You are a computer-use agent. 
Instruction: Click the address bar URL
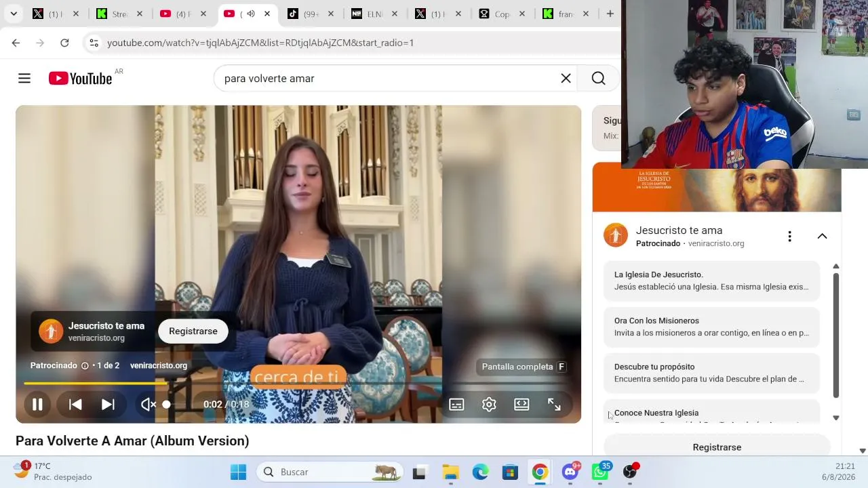[x=260, y=43]
